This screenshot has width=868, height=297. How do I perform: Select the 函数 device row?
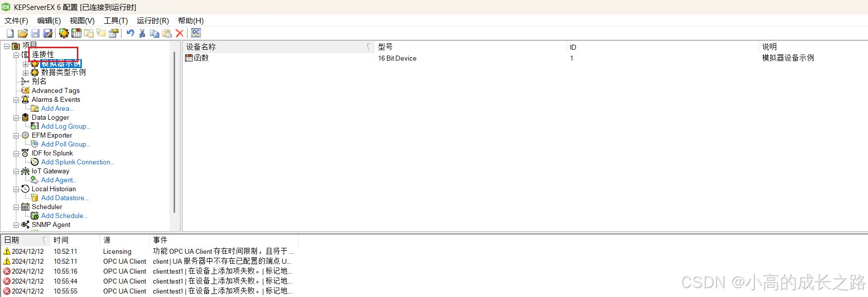point(197,58)
